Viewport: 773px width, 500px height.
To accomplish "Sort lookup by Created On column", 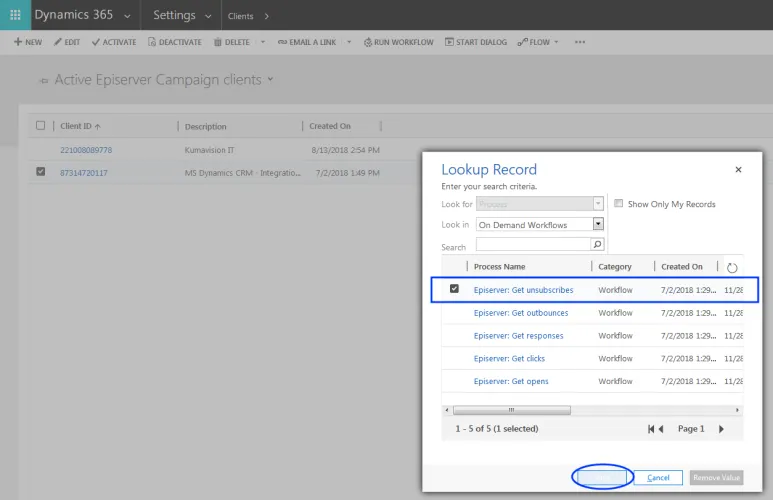I will pyautogui.click(x=682, y=266).
